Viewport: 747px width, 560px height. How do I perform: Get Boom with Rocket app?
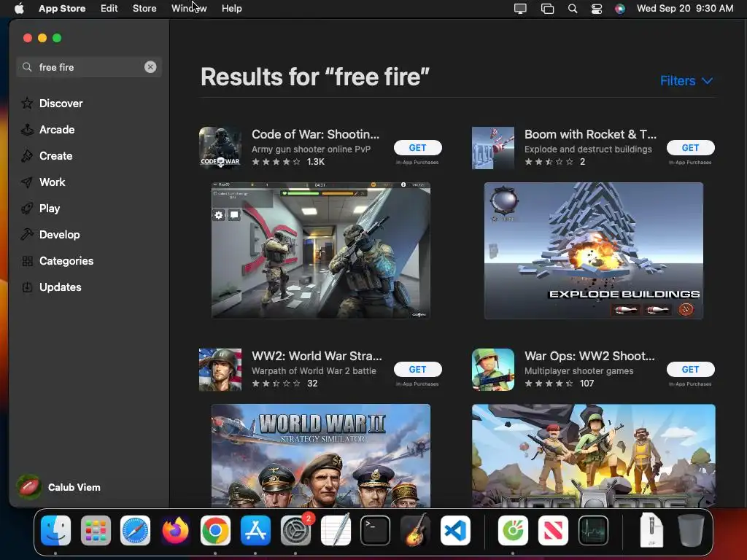(690, 147)
